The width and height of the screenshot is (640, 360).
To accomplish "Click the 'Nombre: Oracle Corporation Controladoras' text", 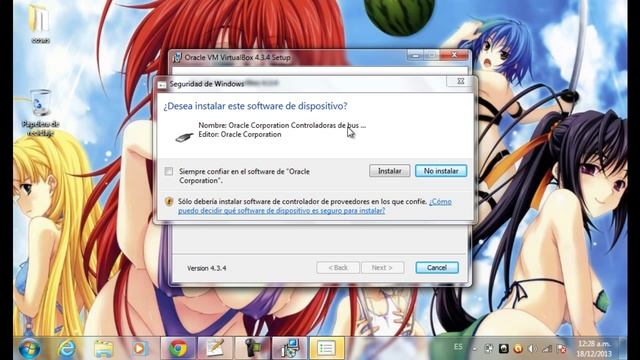I will click(x=282, y=125).
